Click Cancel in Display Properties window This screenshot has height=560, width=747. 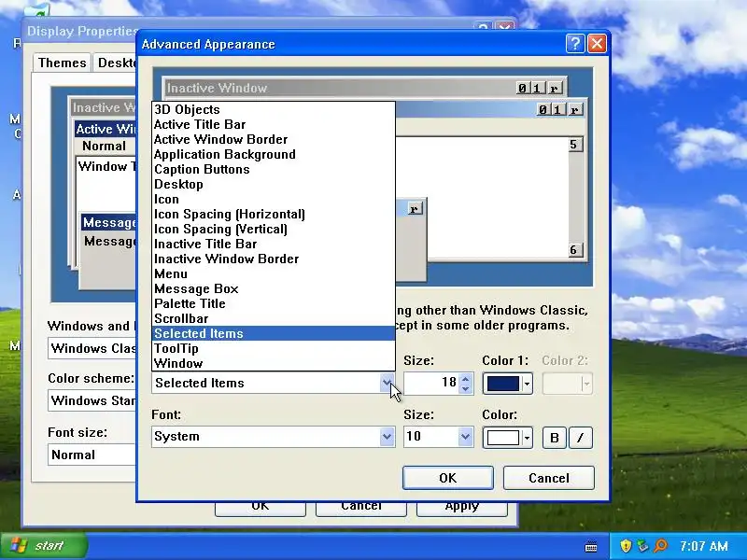tap(361, 508)
